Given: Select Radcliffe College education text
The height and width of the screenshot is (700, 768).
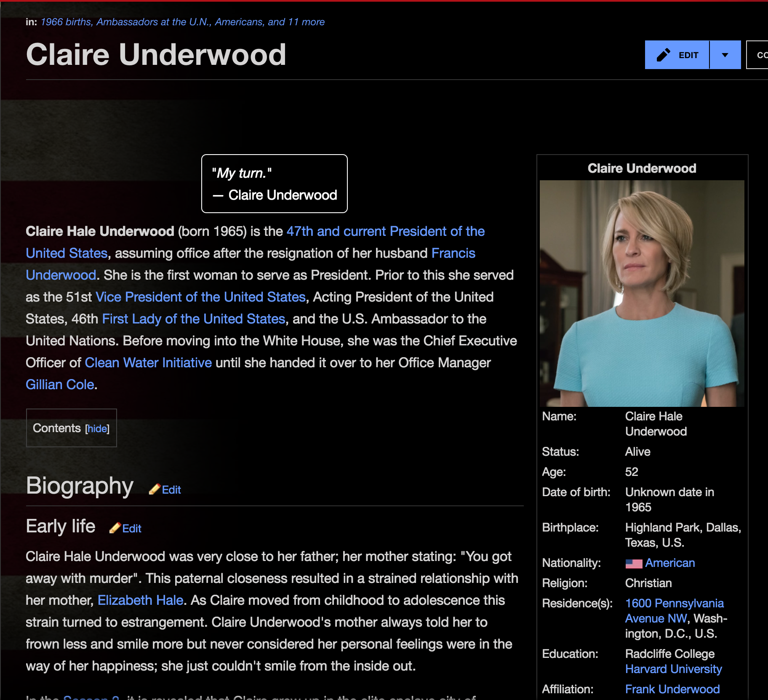Looking at the screenshot, I should tap(670, 654).
